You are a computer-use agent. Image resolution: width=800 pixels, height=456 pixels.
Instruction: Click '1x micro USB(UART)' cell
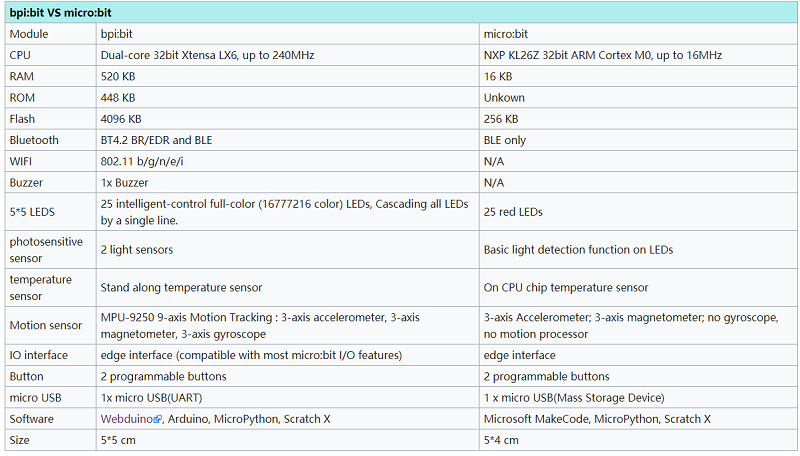[x=288, y=398]
